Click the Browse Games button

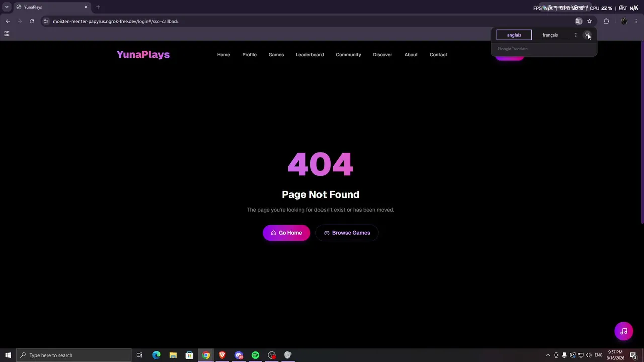[x=347, y=233]
